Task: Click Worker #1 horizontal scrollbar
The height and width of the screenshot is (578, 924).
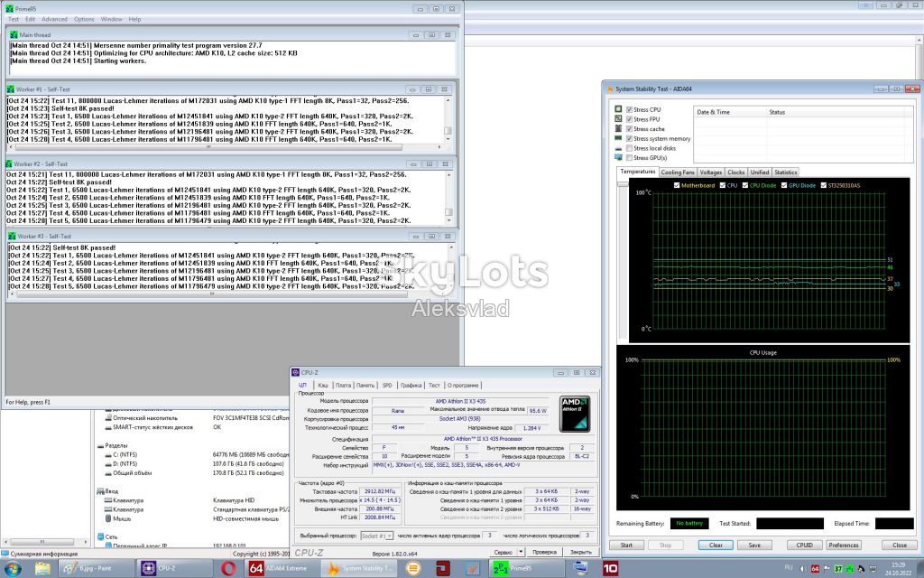Action: 208,147
